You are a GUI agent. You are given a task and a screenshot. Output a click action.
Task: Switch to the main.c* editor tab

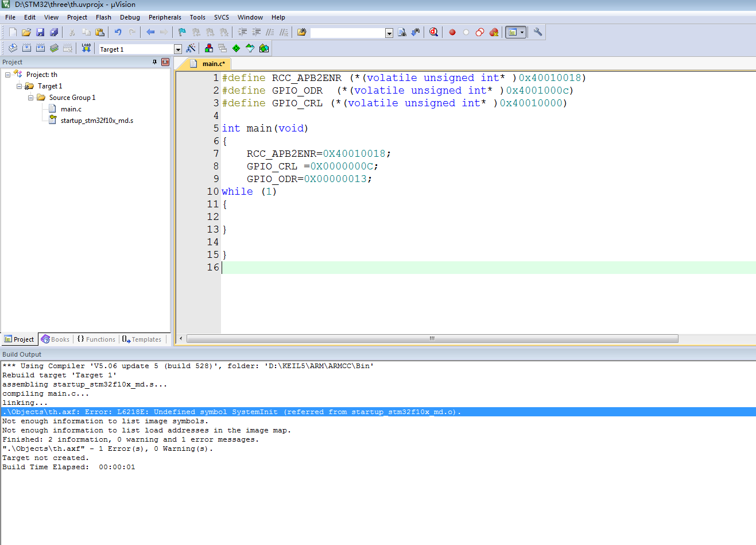[208, 64]
